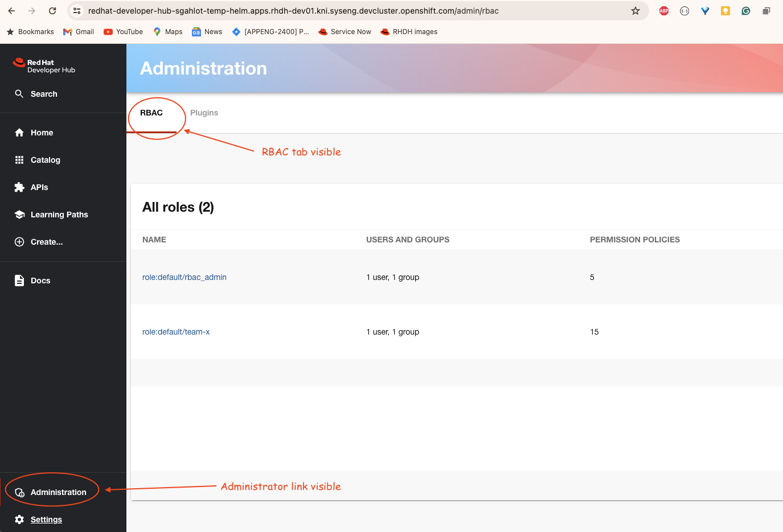The height and width of the screenshot is (532, 783).
Task: Open the role:default/rbac_admin role link
Action: [x=185, y=277]
